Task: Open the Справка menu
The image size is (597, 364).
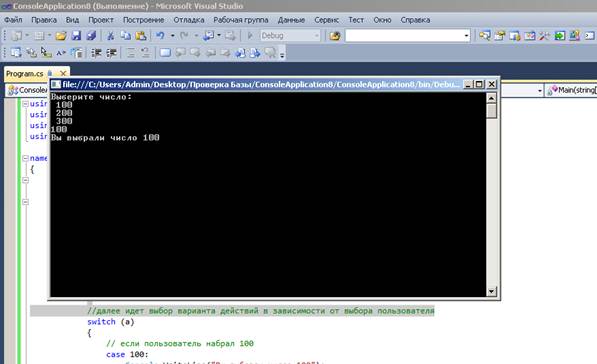Action: tap(415, 20)
